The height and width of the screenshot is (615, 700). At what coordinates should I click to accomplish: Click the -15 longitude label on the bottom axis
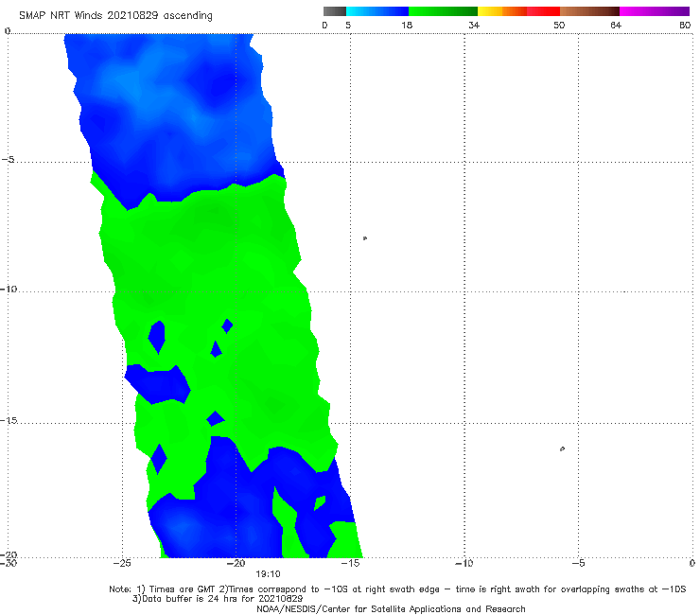click(350, 564)
